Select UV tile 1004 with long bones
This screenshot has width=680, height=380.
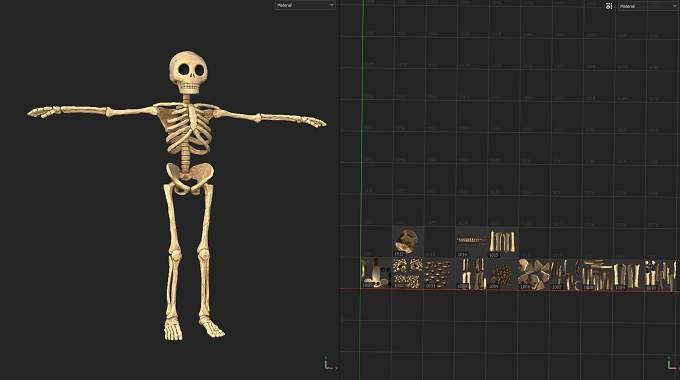point(471,274)
